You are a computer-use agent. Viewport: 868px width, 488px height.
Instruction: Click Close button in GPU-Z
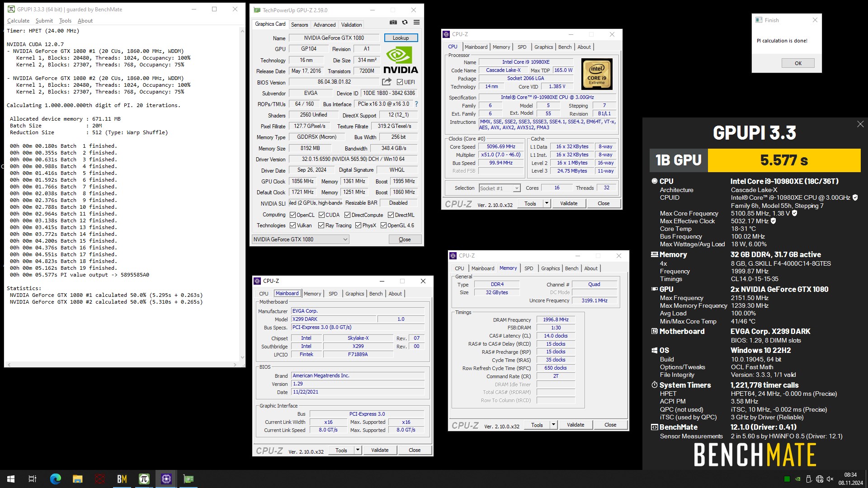405,239
